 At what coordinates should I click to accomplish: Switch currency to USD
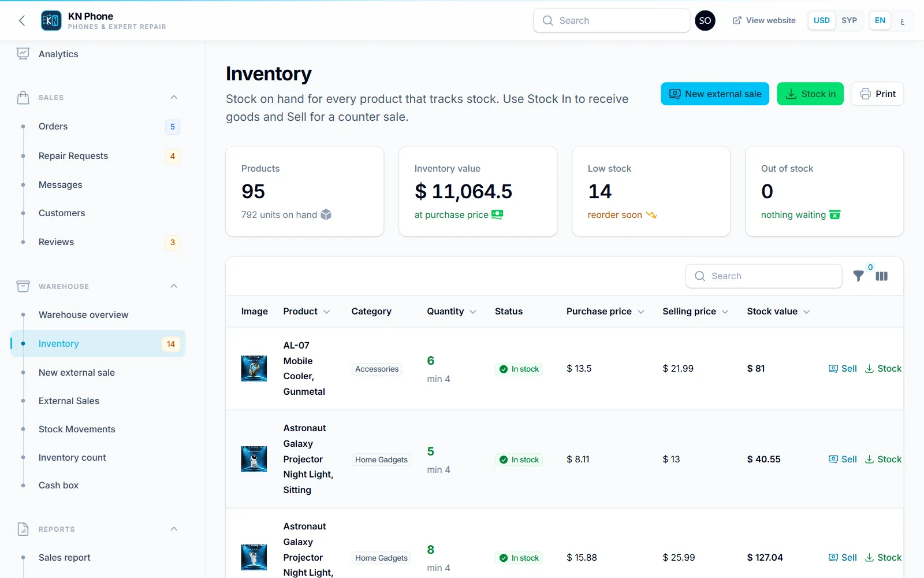(821, 21)
